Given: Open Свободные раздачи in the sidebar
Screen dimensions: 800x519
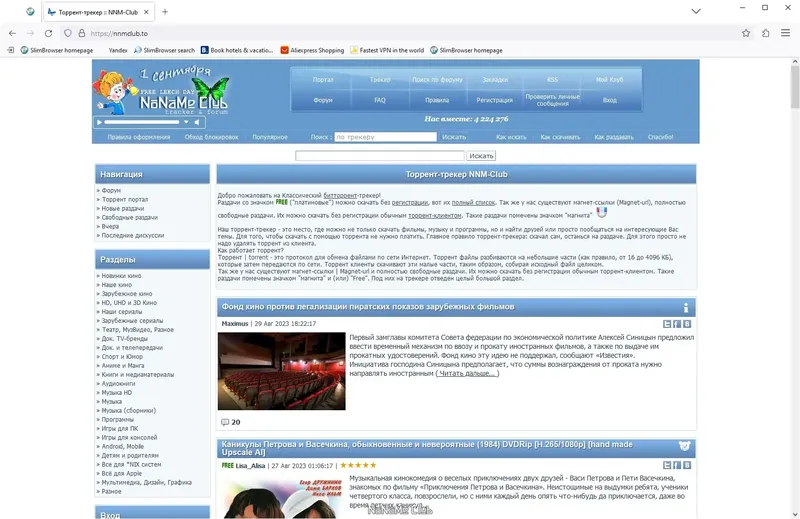Looking at the screenshot, I should click(x=130, y=217).
